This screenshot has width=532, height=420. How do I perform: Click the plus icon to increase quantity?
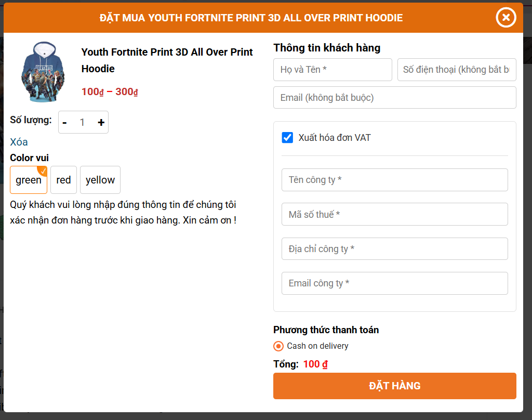100,122
